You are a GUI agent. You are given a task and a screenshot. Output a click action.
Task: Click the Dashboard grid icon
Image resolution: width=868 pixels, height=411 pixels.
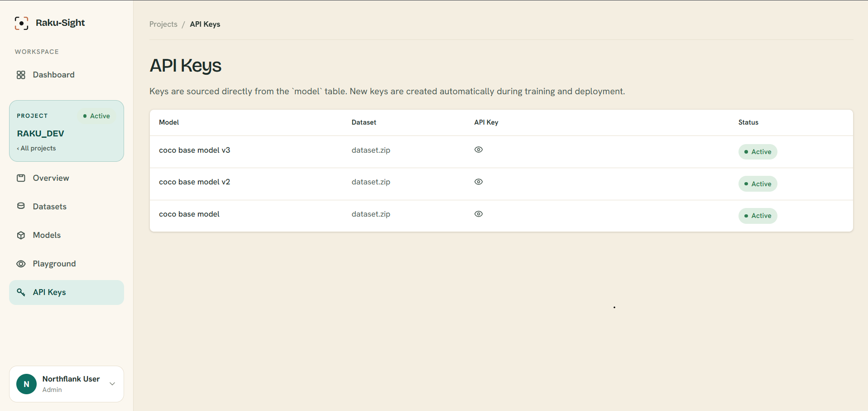coord(21,75)
